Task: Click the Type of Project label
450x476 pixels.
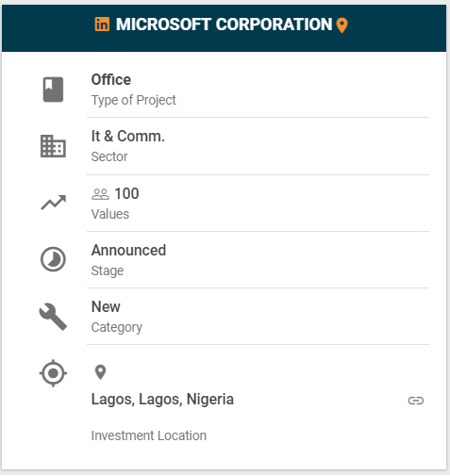Action: point(134,100)
